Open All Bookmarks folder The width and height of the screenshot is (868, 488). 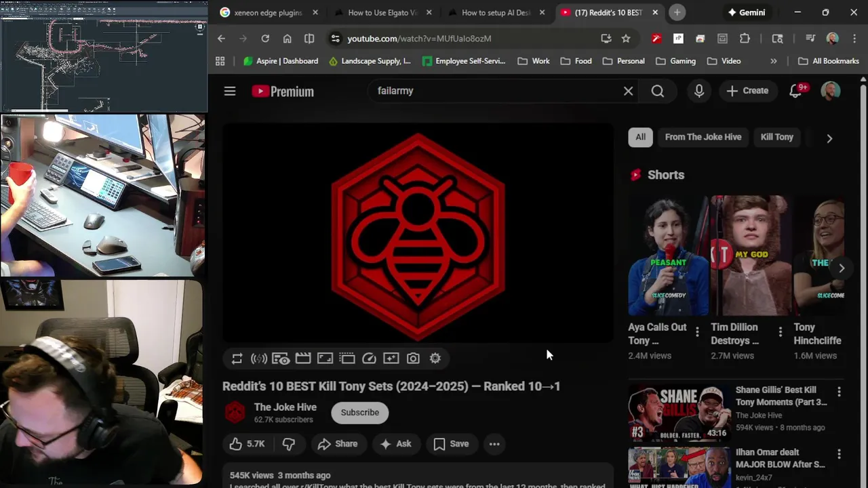coord(829,61)
